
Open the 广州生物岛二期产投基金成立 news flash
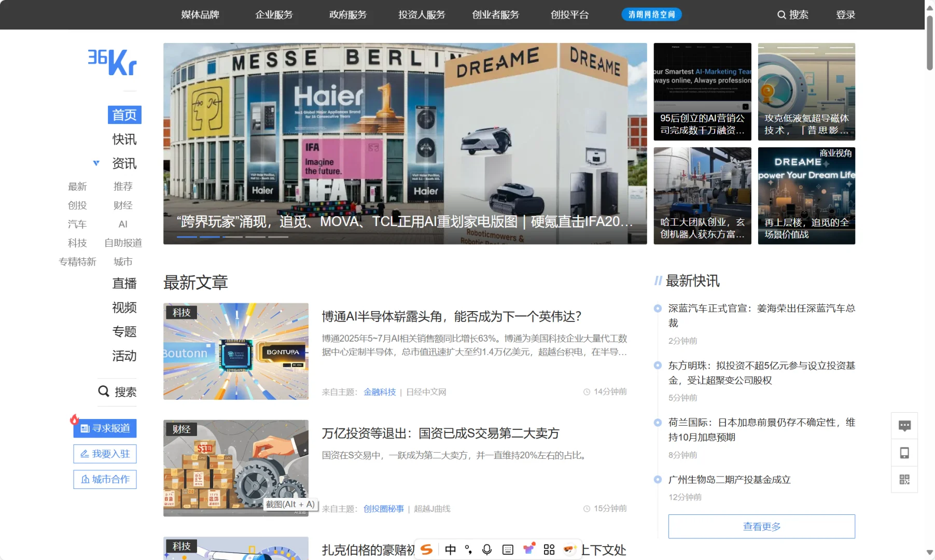(x=729, y=480)
